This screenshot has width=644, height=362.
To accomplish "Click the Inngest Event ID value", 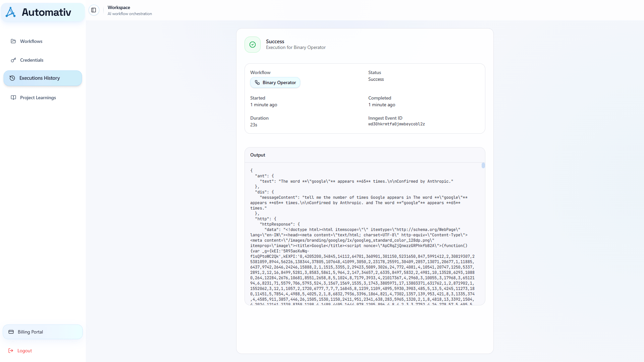I will click(x=396, y=124).
